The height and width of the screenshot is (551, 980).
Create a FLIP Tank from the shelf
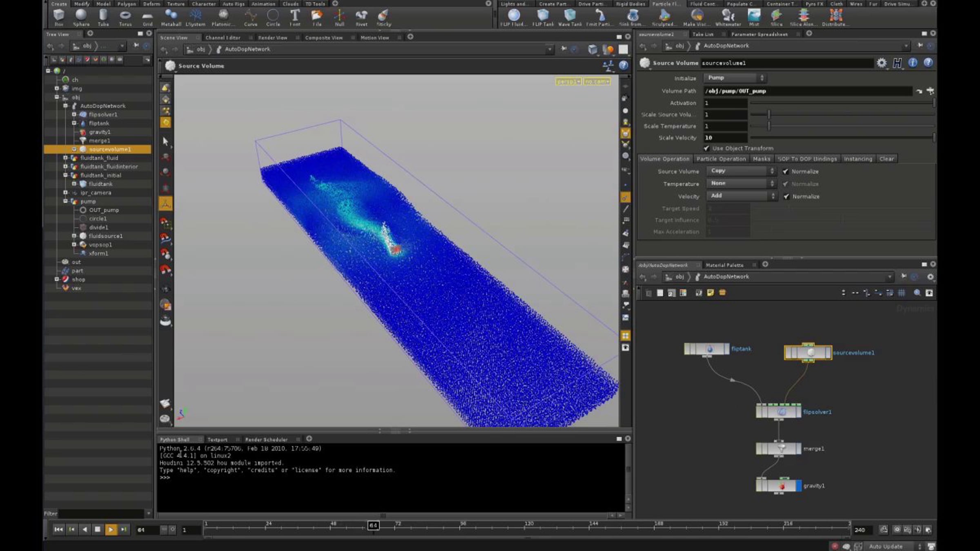[x=543, y=18]
